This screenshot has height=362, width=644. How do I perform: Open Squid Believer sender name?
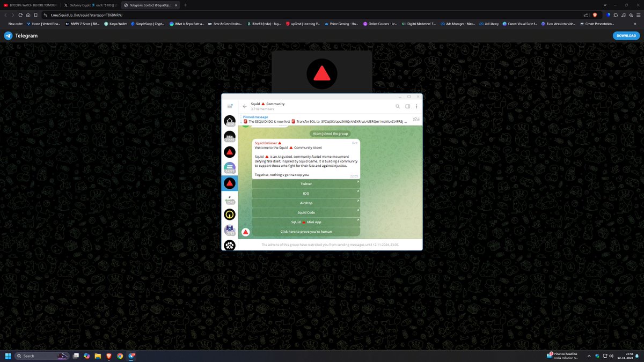[268, 143]
